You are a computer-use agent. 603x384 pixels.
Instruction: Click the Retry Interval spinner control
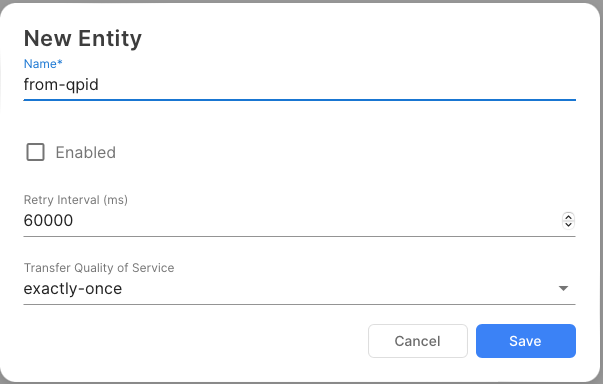coord(568,221)
